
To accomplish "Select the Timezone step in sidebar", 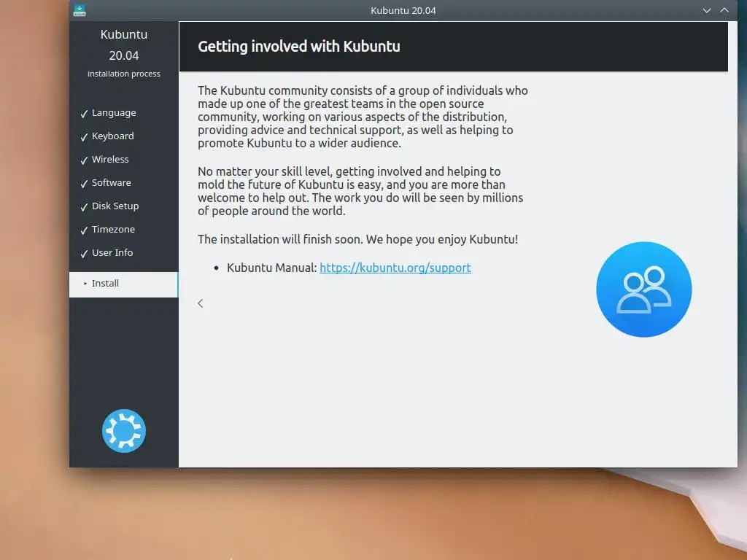I will [113, 230].
